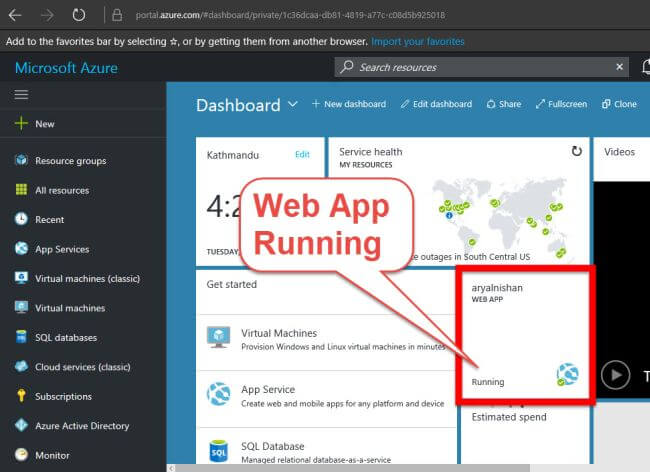Click the Share button
Screen dimensions: 650x472
(504, 104)
